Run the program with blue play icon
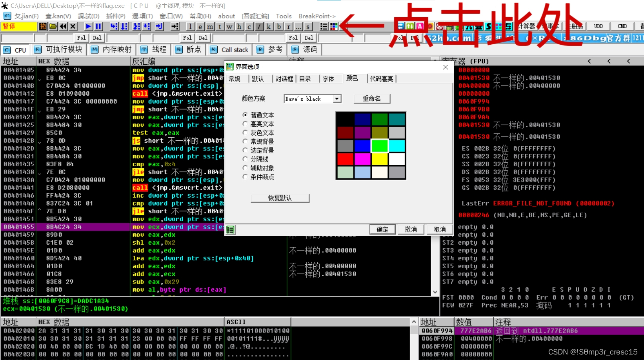Viewport: 644px width, 360px height. pyautogui.click(x=89, y=26)
